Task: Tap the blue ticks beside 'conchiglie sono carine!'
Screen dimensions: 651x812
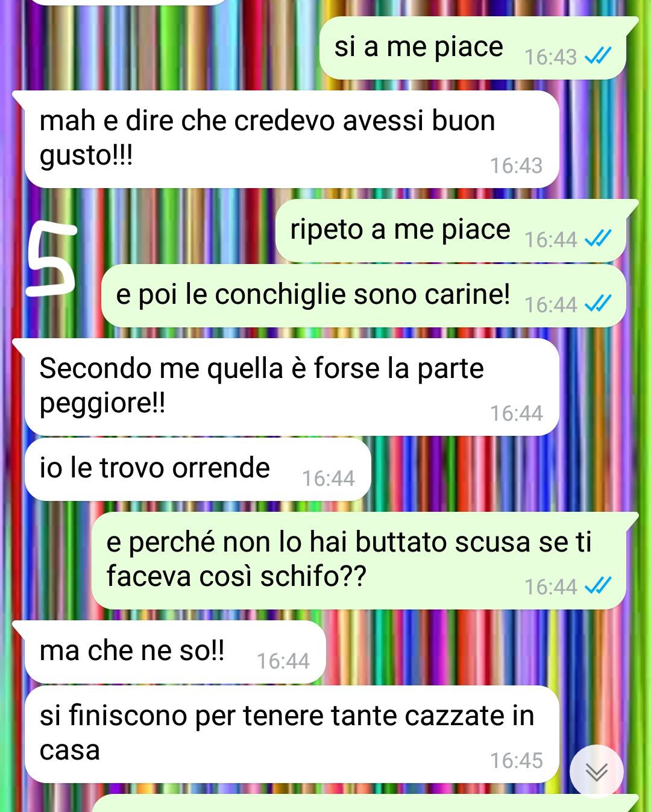Action: (x=598, y=304)
